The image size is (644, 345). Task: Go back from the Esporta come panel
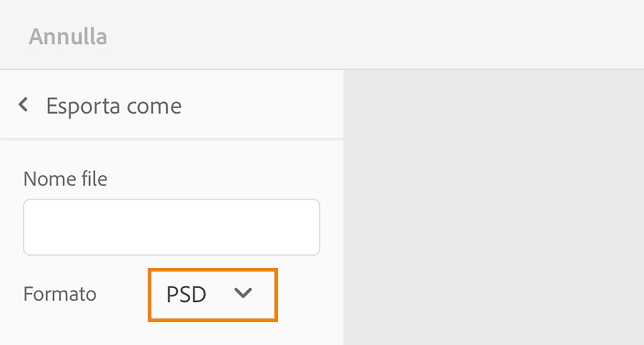(x=23, y=105)
